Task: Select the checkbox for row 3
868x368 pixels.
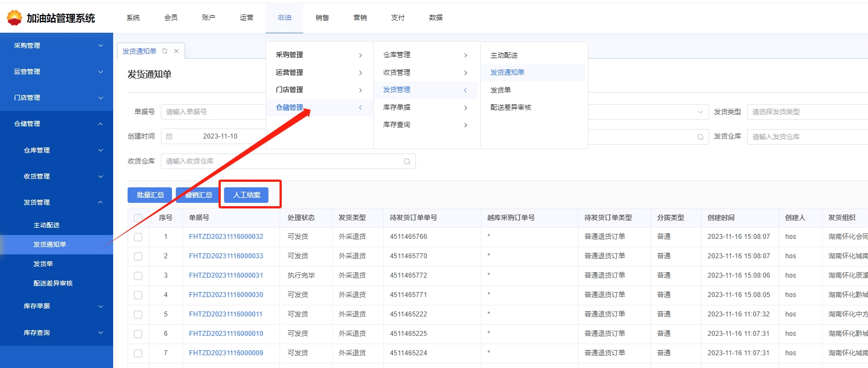Action: click(x=138, y=275)
